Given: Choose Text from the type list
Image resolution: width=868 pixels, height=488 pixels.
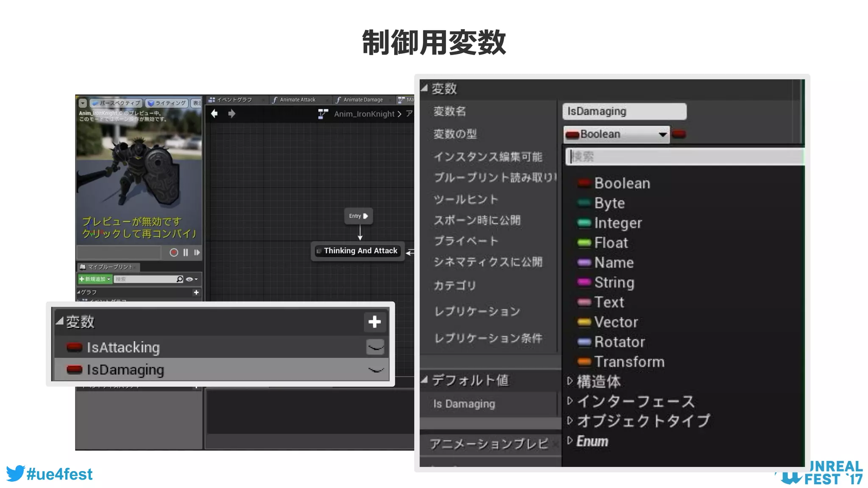Looking at the screenshot, I should pyautogui.click(x=600, y=302).
